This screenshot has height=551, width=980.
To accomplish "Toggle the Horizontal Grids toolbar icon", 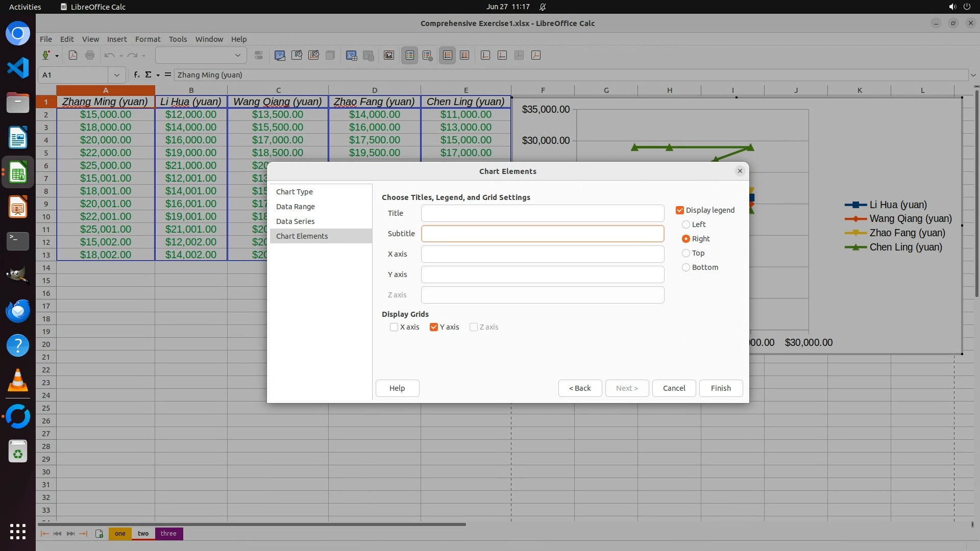I will pos(448,56).
